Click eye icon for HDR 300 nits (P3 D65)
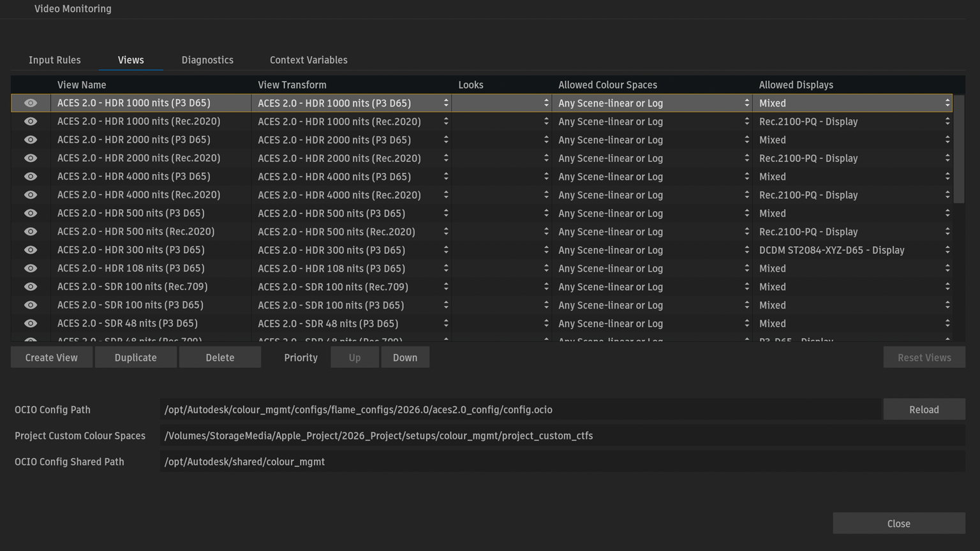Image resolution: width=980 pixels, height=551 pixels. (30, 250)
